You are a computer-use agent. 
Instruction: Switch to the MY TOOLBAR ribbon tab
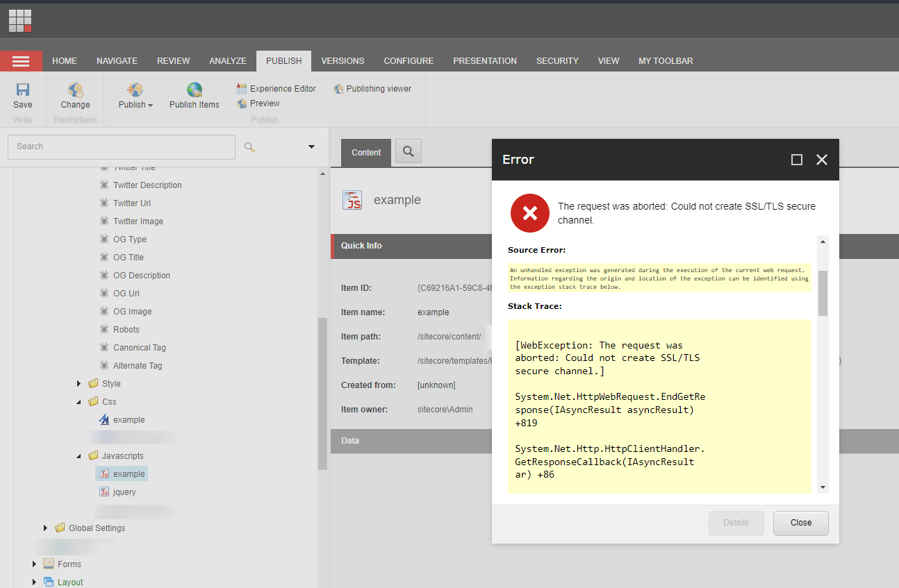(x=666, y=61)
